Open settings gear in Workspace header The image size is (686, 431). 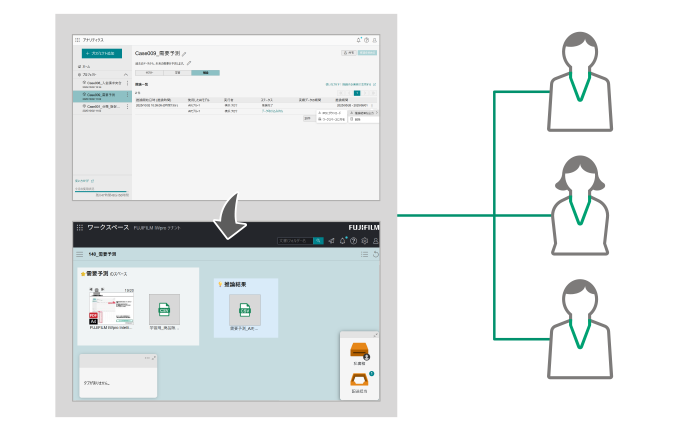coord(365,241)
